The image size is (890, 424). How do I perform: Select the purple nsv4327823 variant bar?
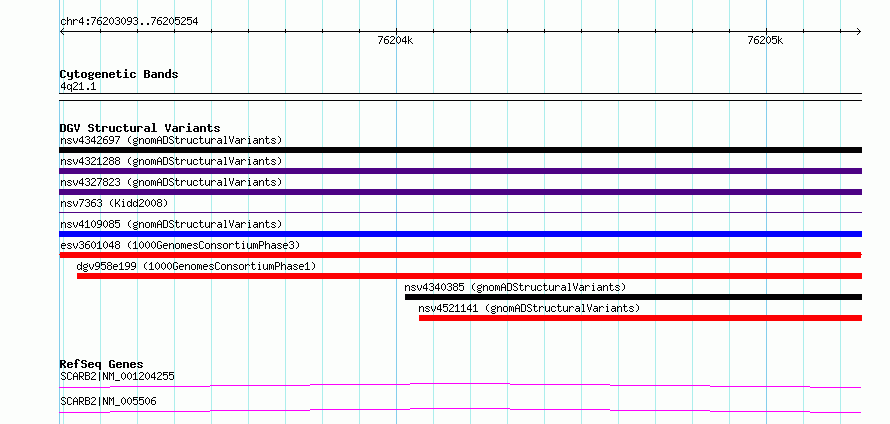[460, 192]
